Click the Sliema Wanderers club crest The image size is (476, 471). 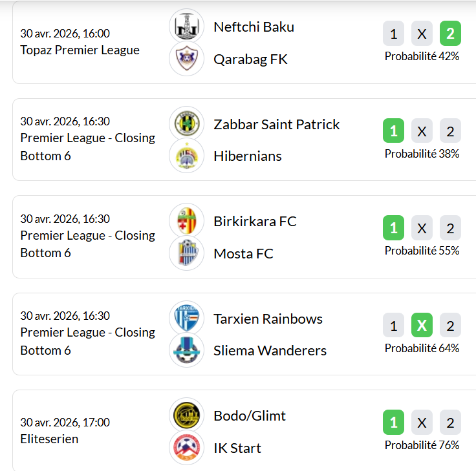[186, 350]
